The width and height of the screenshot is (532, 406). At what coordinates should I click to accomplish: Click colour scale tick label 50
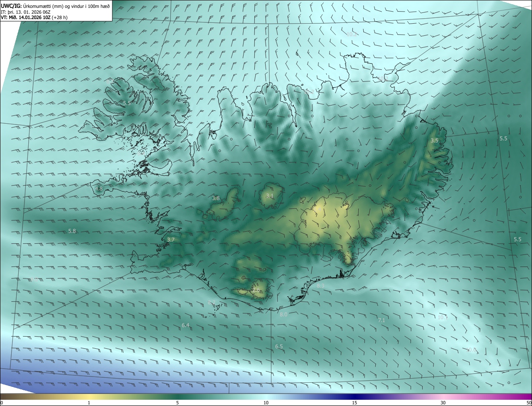click(529, 403)
